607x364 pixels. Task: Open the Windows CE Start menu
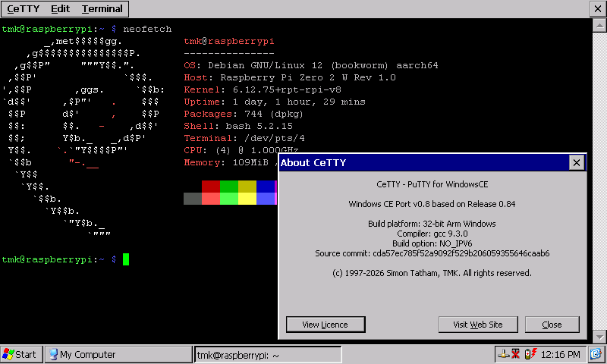coord(20,354)
